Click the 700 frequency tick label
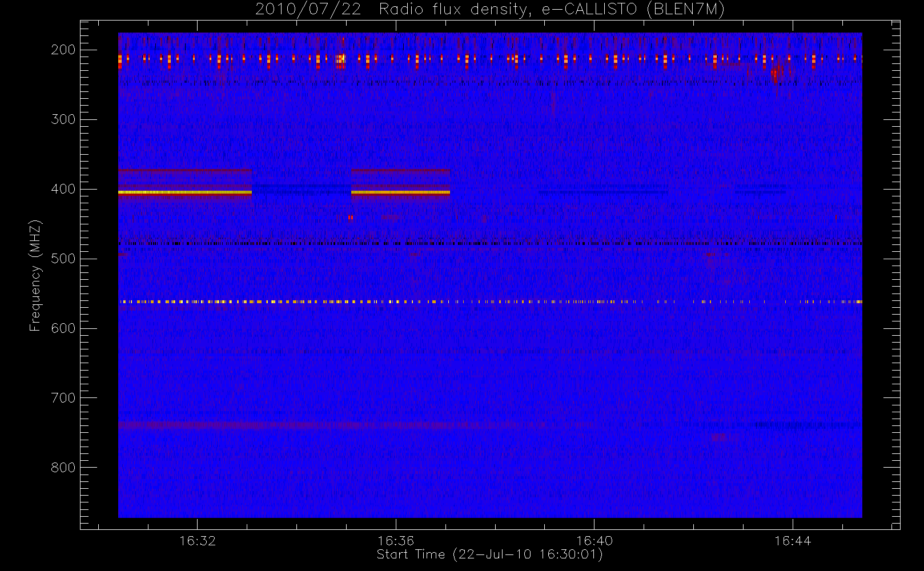This screenshot has height=571, width=924. tap(63, 398)
